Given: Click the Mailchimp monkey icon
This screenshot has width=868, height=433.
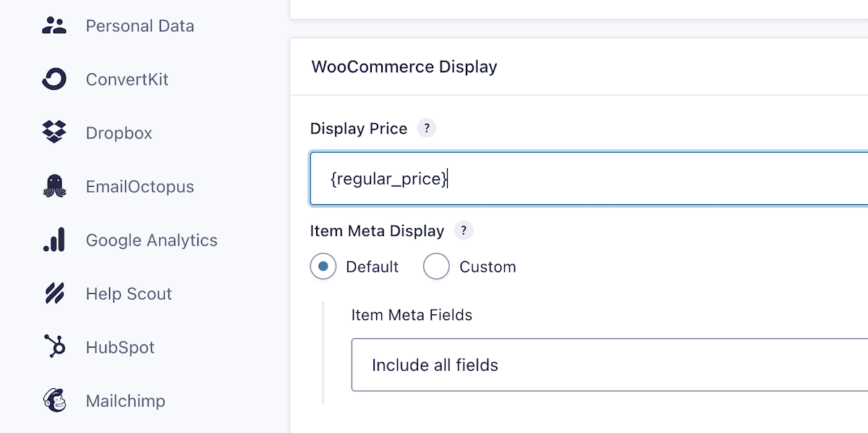Looking at the screenshot, I should point(54,401).
